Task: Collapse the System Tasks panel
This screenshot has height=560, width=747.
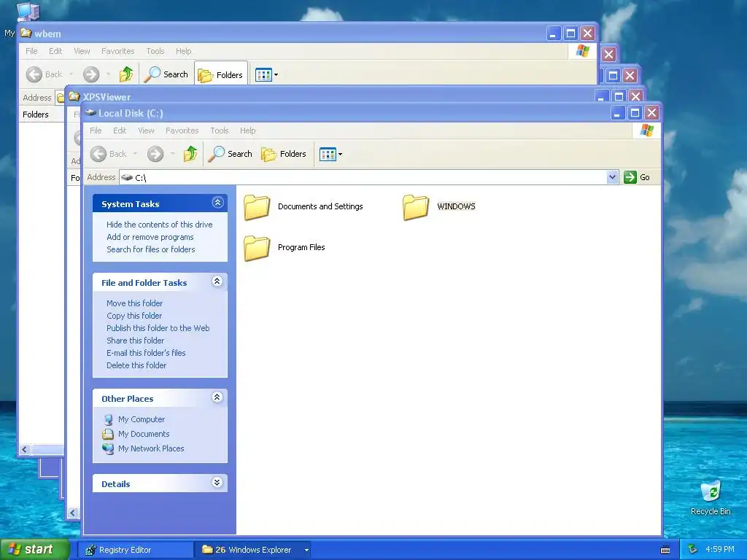Action: click(x=217, y=203)
